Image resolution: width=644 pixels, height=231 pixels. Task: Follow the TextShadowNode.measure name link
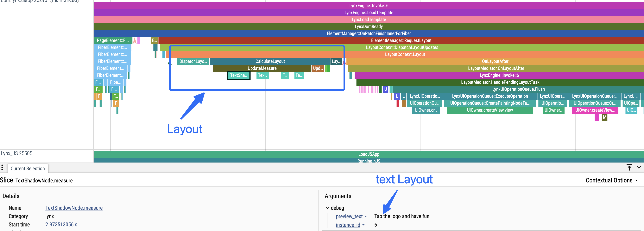click(74, 208)
